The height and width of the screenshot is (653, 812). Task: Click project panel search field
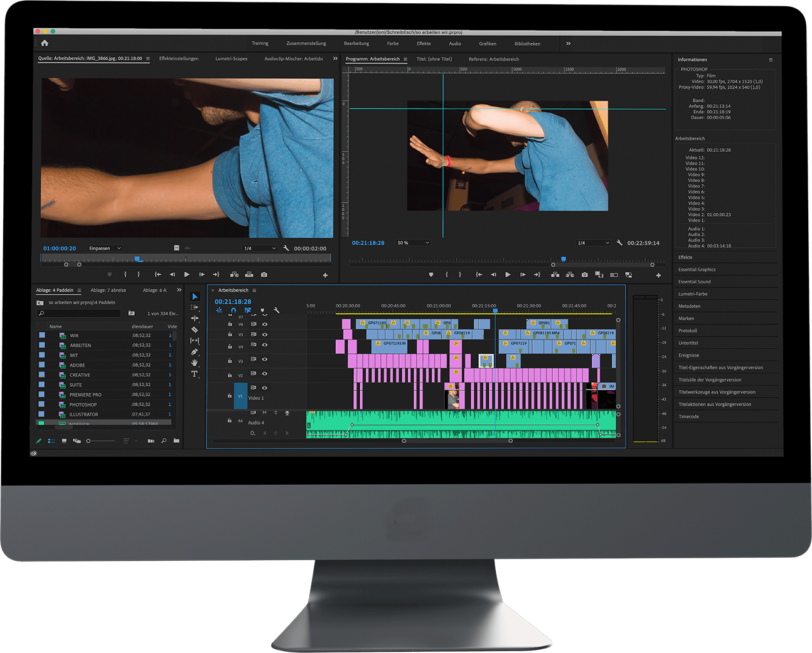(79, 313)
